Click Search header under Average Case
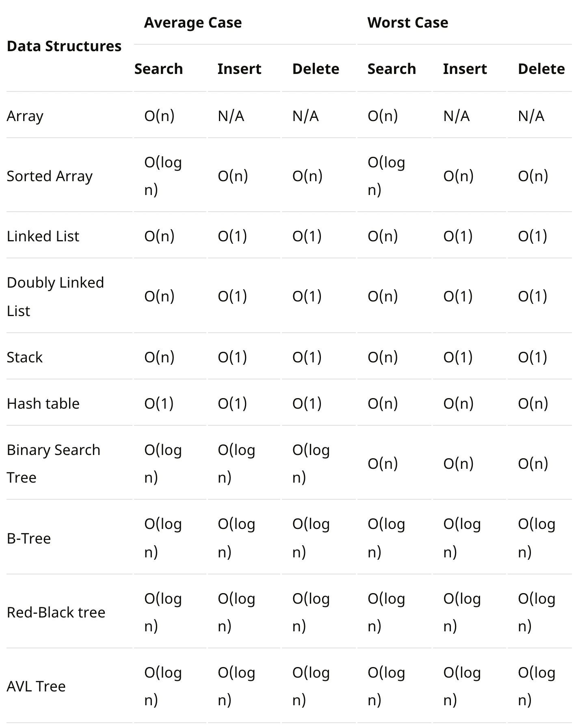Image resolution: width=576 pixels, height=728 pixels. point(158,69)
